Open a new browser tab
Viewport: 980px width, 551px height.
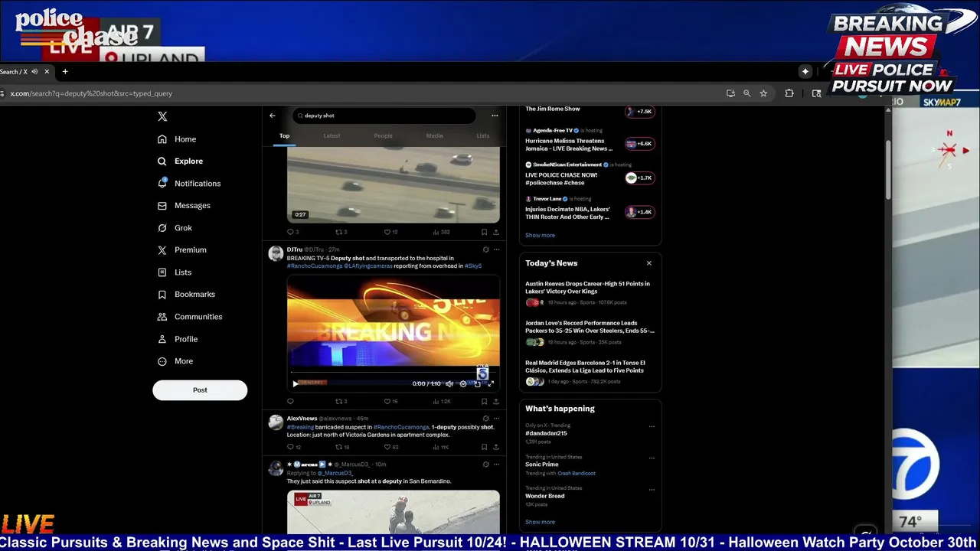click(x=65, y=72)
